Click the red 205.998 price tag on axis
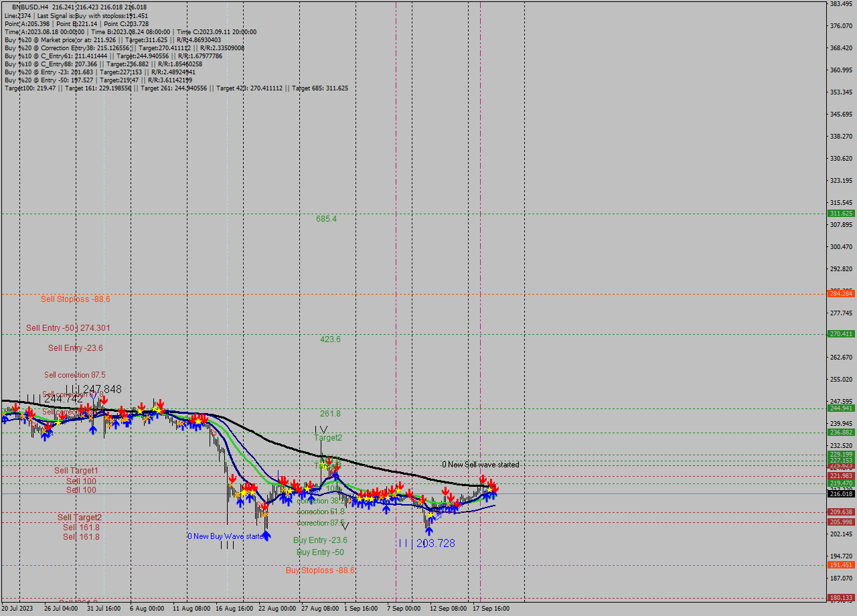This screenshot has height=616, width=857. tap(841, 522)
